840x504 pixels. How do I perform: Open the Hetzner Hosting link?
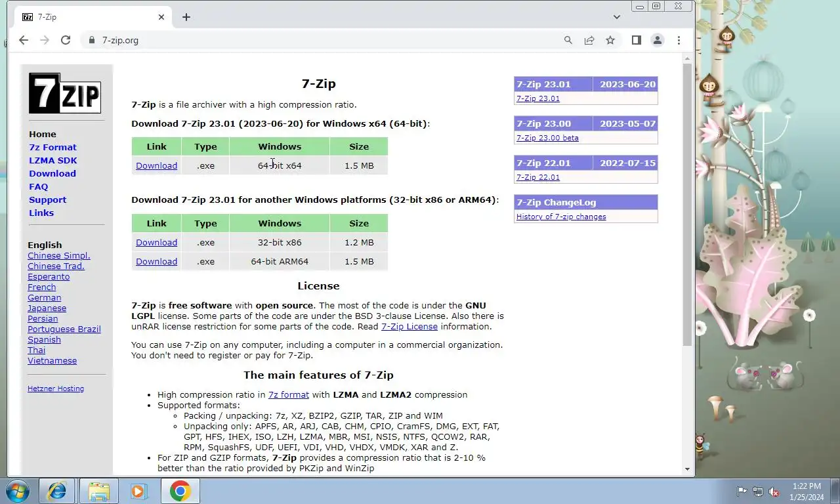[x=56, y=388]
